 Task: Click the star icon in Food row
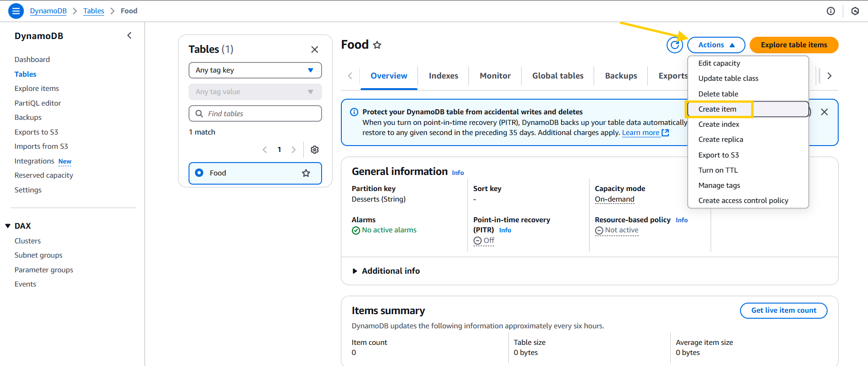[306, 173]
